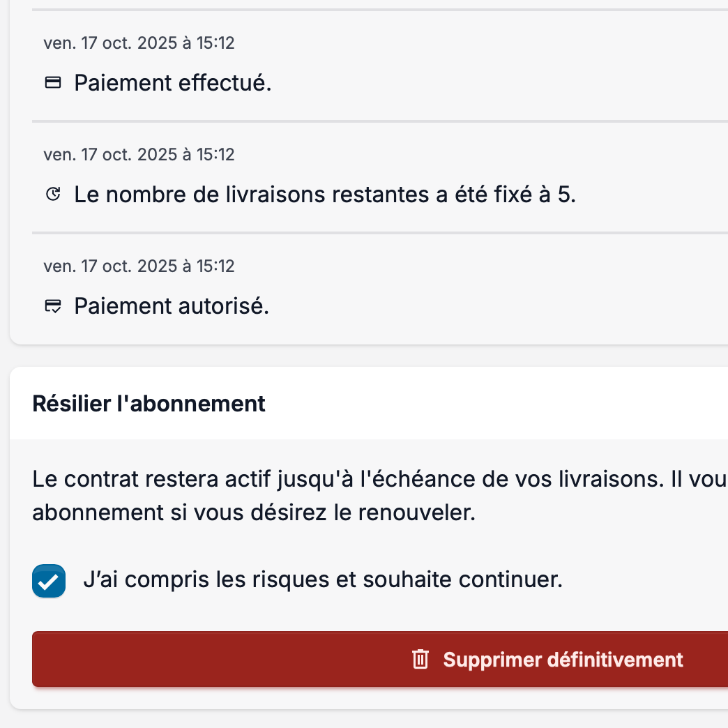Click the timestamp above the livraisons restantes entry
Screen dimensions: 728x728
pos(139,154)
